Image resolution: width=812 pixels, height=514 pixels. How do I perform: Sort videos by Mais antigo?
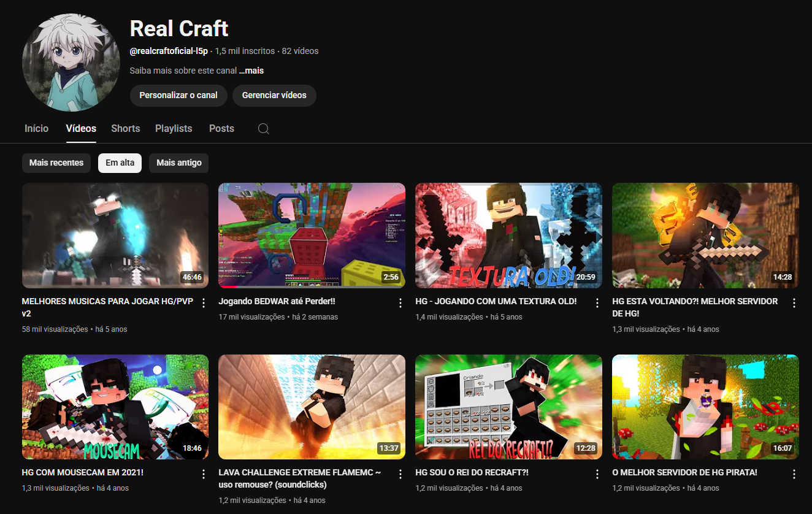click(x=179, y=163)
